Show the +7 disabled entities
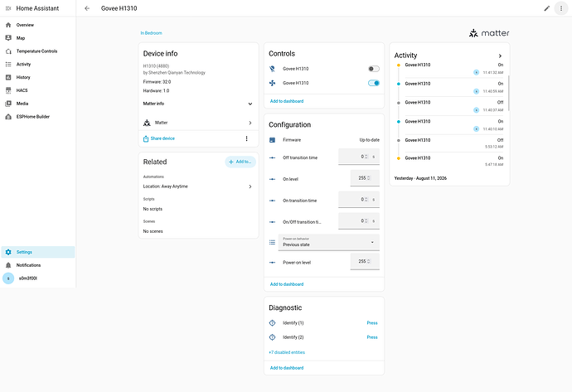This screenshot has width=572, height=392. click(x=287, y=352)
